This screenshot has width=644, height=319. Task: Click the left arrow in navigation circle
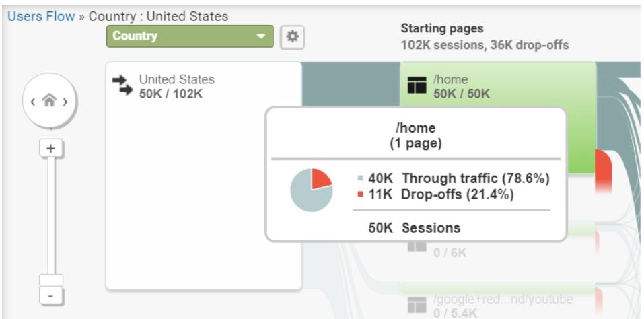coord(34,102)
